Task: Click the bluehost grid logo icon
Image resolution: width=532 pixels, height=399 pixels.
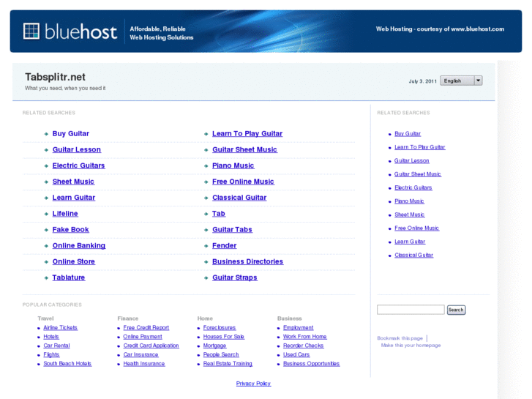Action: (31, 31)
